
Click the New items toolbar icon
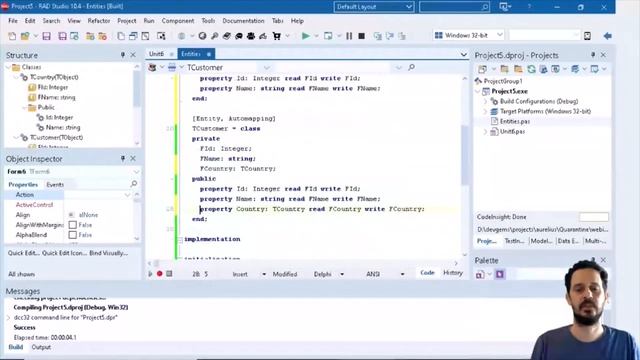click(x=12, y=36)
